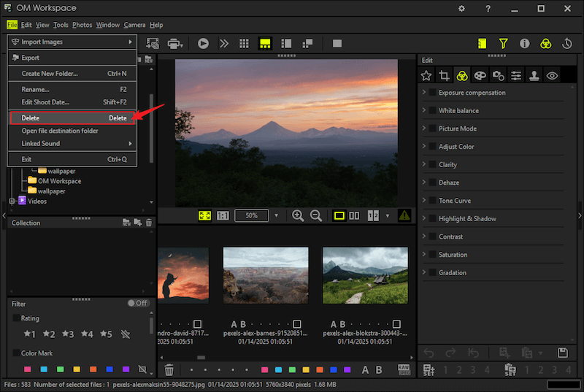Open the Favorites star tab in Edit panel
This screenshot has height=392, width=584.
[x=426, y=76]
